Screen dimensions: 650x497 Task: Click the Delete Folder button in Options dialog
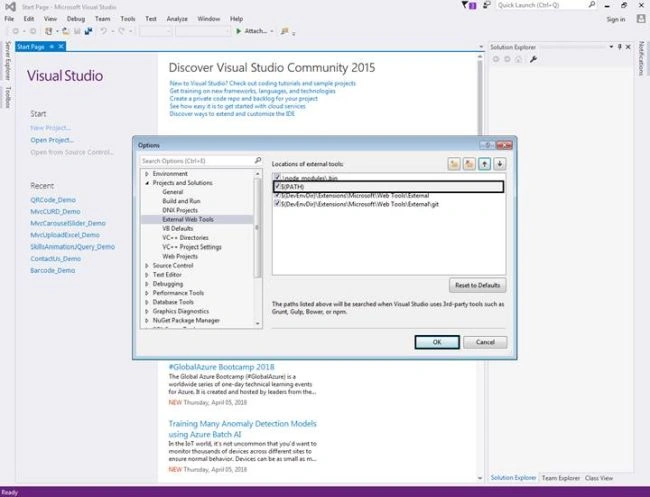pyautogui.click(x=469, y=164)
